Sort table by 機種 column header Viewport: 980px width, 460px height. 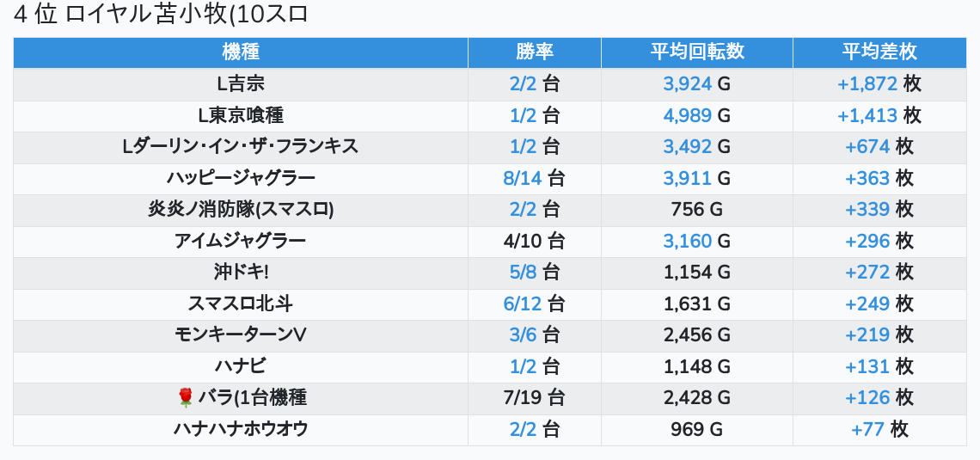click(x=241, y=52)
